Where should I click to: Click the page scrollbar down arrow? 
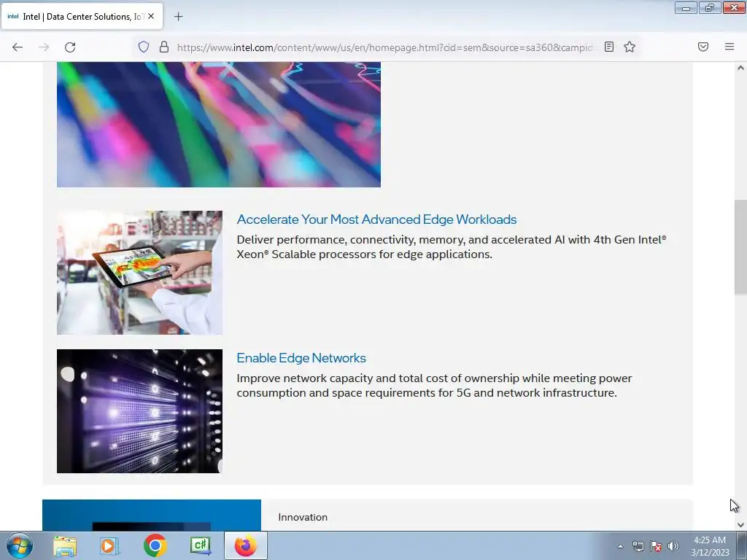point(740,525)
